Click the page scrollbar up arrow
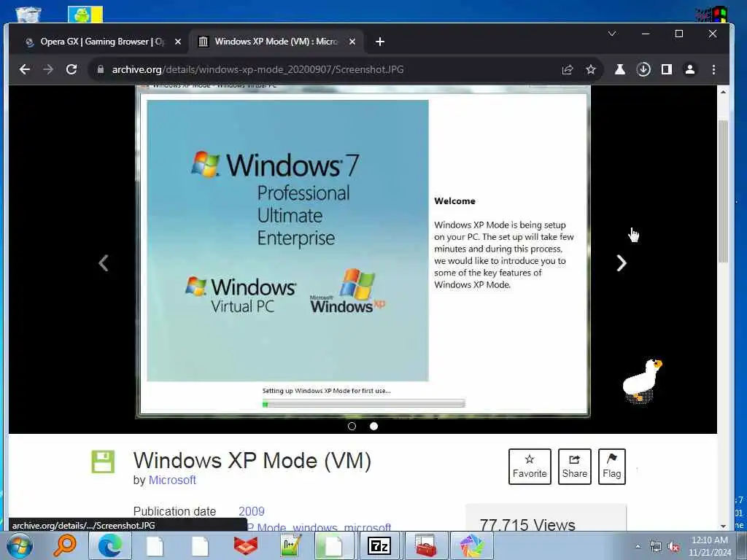 723,92
